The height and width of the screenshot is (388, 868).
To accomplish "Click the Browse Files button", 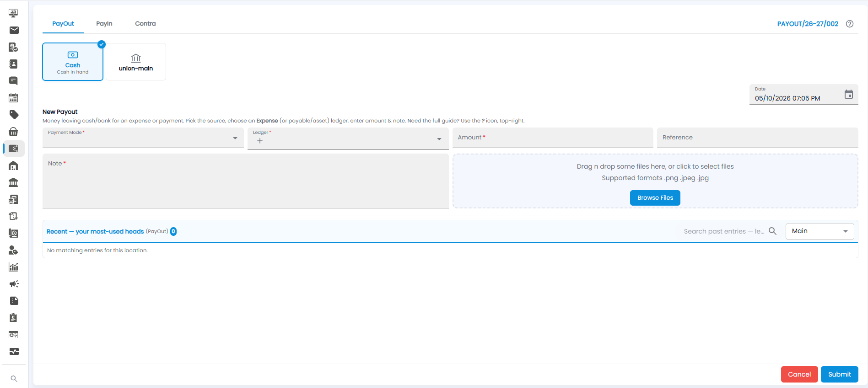I will [655, 198].
